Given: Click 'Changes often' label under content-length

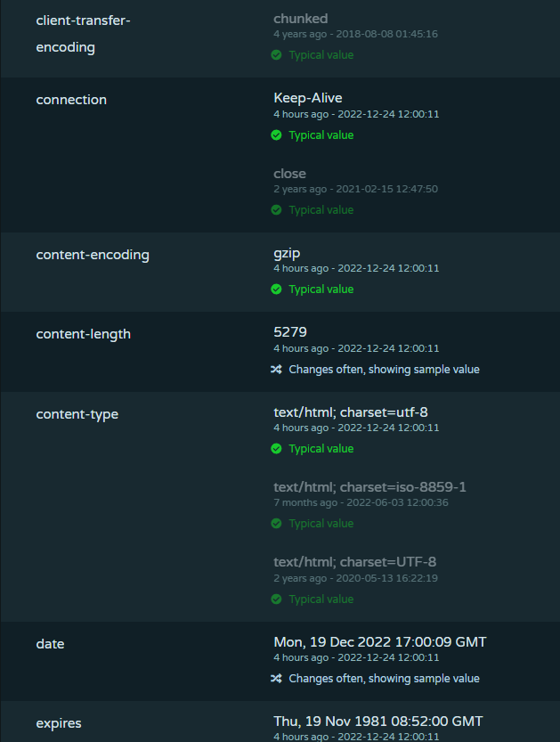Looking at the screenshot, I should pos(384,370).
